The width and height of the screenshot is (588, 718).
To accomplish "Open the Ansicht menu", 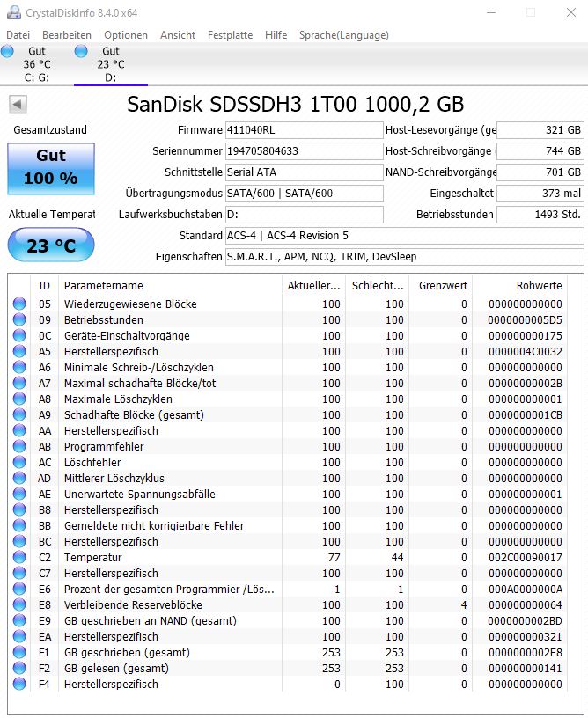I will pos(178,35).
